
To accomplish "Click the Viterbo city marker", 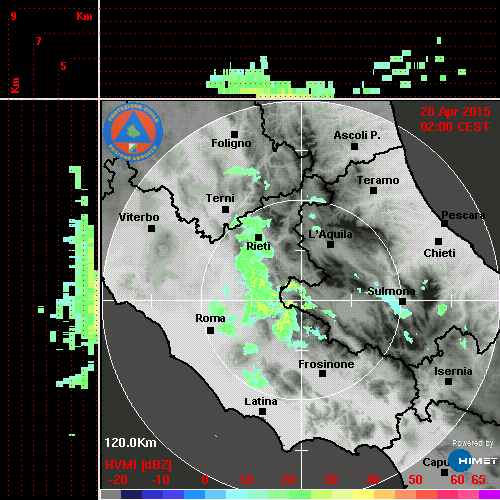I will click(x=151, y=229).
